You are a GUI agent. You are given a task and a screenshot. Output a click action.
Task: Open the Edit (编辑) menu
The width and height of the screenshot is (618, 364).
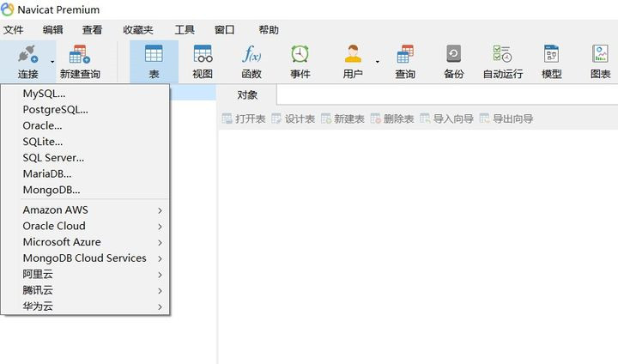tap(53, 30)
